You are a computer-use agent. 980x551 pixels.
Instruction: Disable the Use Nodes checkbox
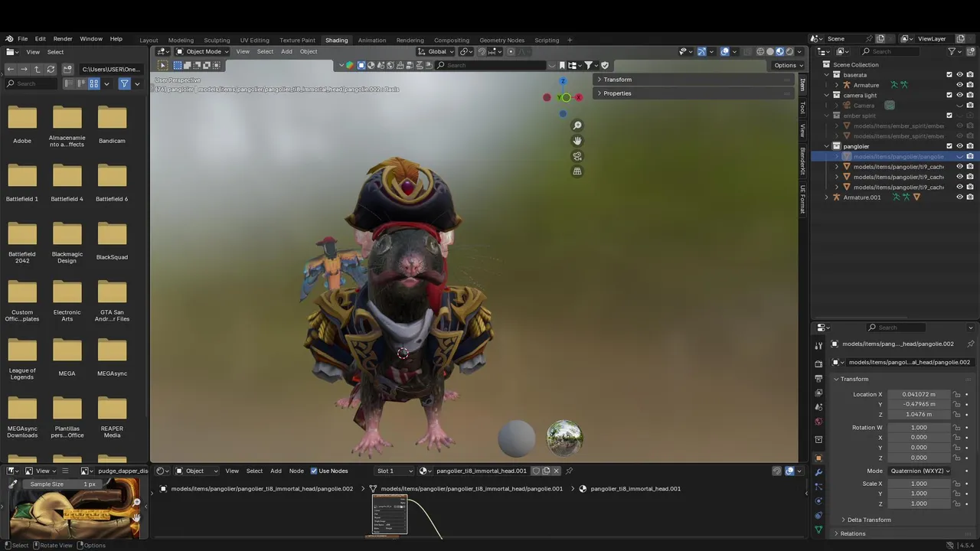314,471
